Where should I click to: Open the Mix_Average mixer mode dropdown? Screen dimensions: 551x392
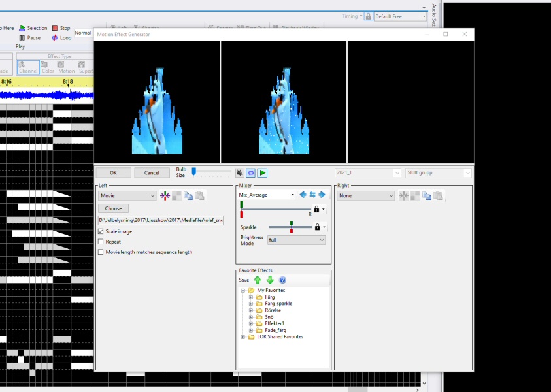tap(267, 195)
